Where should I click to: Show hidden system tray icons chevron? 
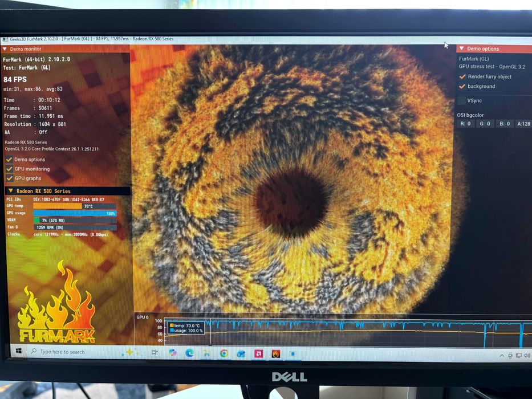(501, 356)
